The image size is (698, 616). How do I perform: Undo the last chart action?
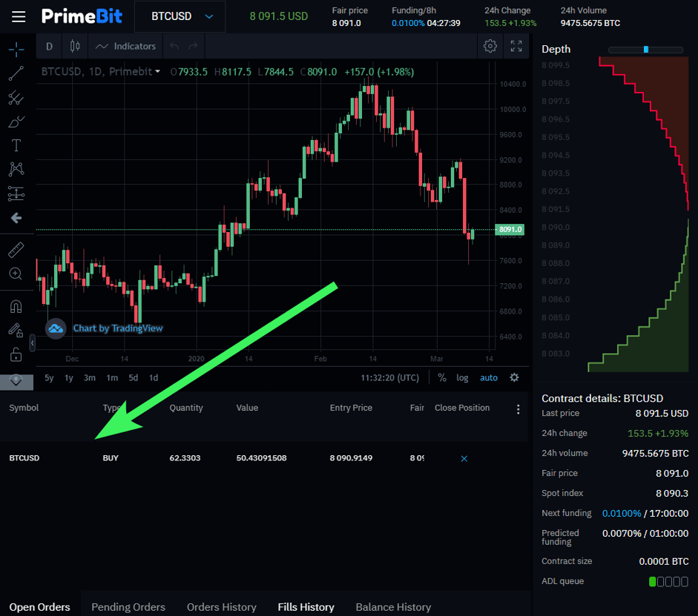(x=174, y=46)
